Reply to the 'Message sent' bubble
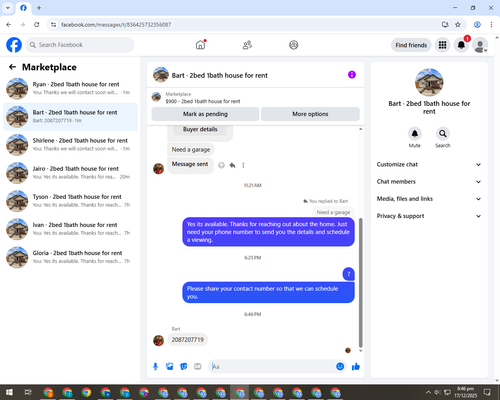 click(233, 165)
